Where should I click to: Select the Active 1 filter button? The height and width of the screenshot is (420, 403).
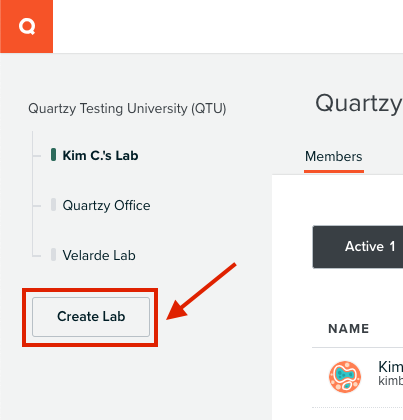tap(358, 247)
